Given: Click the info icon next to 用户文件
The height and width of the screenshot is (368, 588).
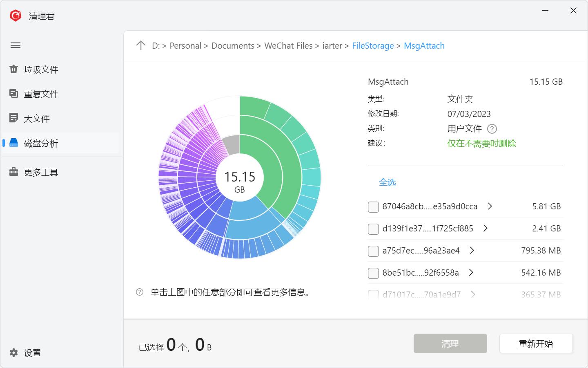Looking at the screenshot, I should 492,129.
